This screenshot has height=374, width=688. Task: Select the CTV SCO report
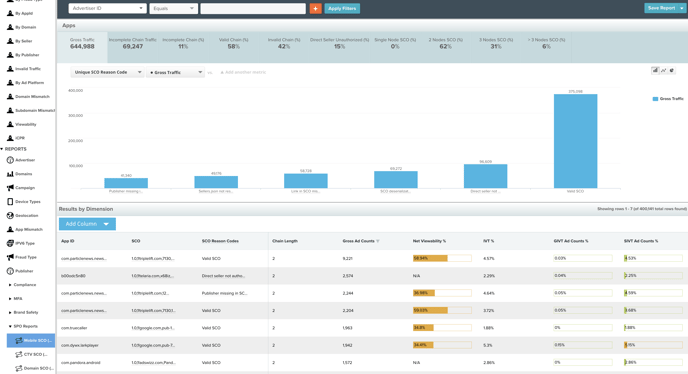pos(32,354)
